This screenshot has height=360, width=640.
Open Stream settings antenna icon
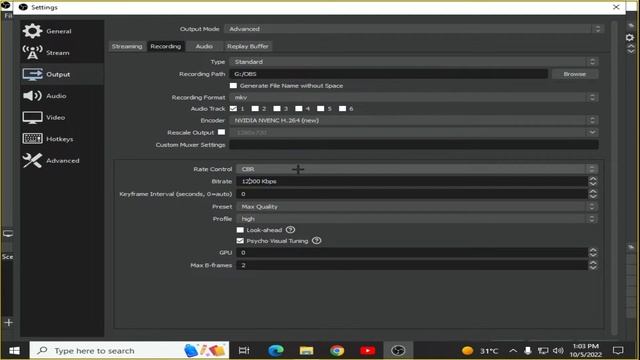(x=32, y=53)
